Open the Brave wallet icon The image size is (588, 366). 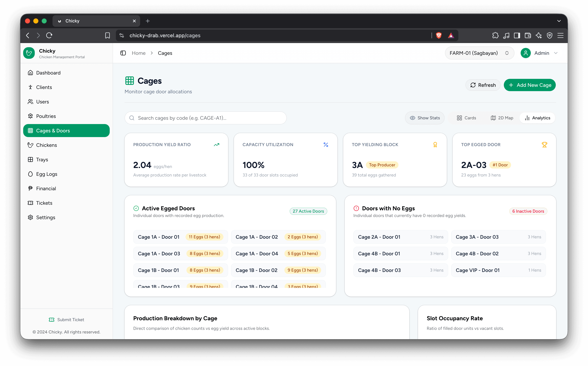point(528,35)
